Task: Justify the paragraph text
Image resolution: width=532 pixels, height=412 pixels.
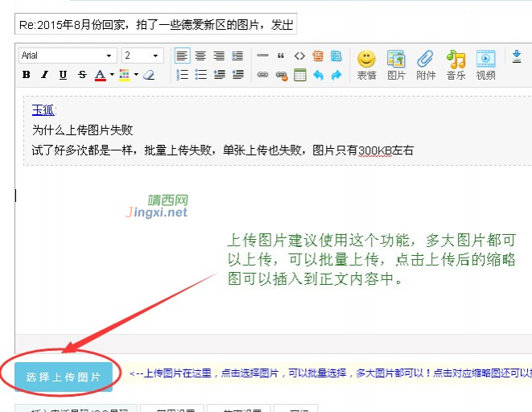Action: coord(237,56)
